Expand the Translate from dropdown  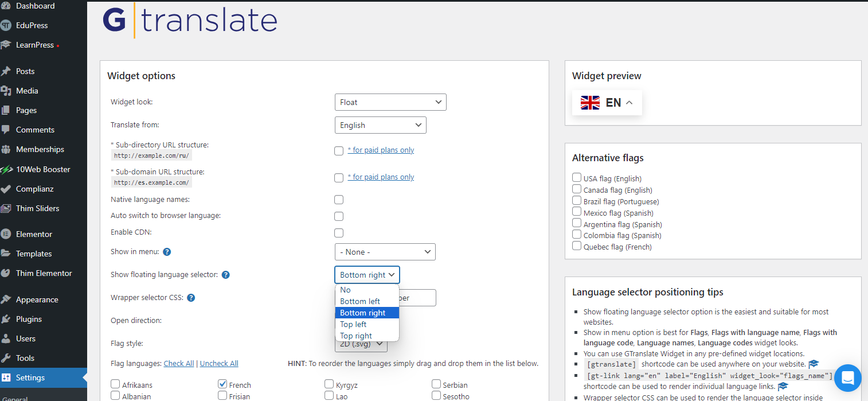point(380,125)
